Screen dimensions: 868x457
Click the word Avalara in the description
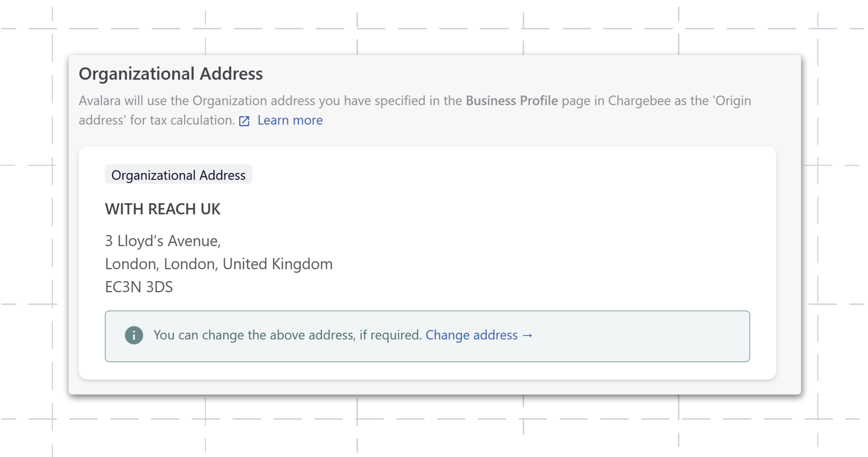[100, 101]
